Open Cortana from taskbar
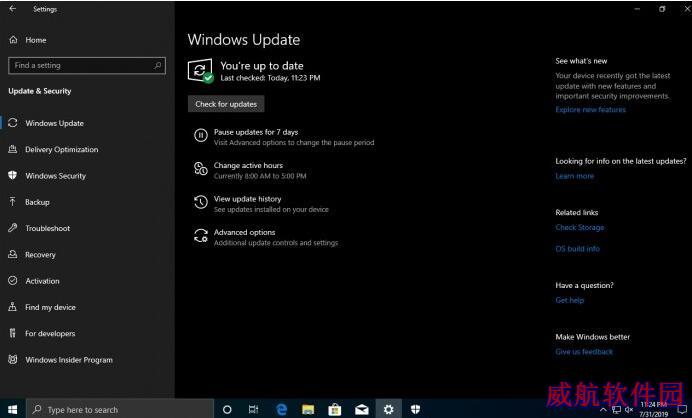Viewport: 692px width, 418px height. tap(227, 410)
